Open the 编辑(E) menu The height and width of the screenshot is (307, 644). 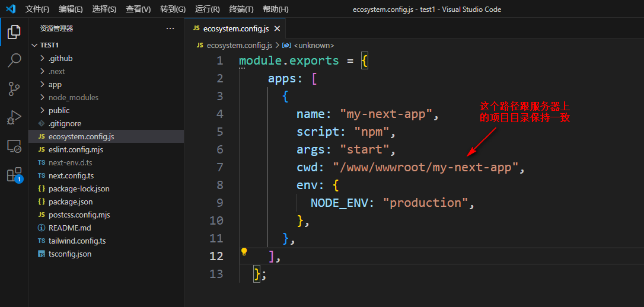click(x=71, y=9)
